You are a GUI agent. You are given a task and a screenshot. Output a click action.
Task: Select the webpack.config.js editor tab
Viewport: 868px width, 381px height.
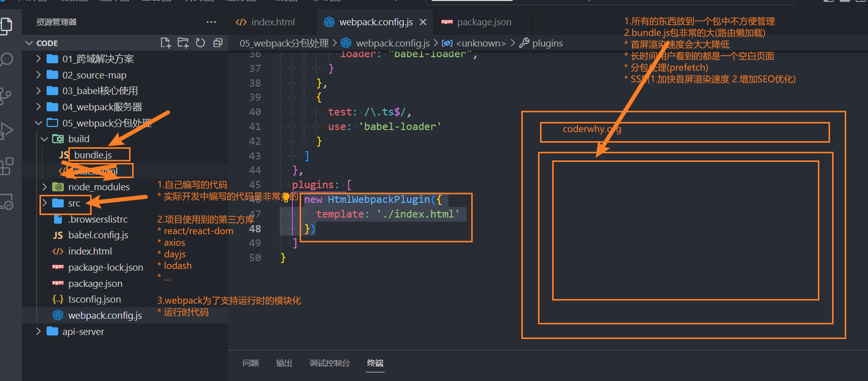point(376,22)
